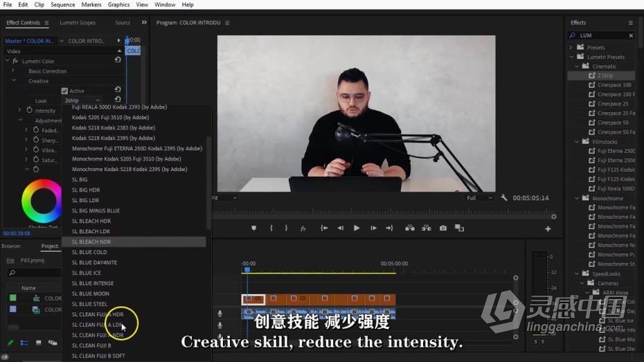644x362 pixels.
Task: Toggle animation stopwatch for Saturation
Action: [36, 160]
